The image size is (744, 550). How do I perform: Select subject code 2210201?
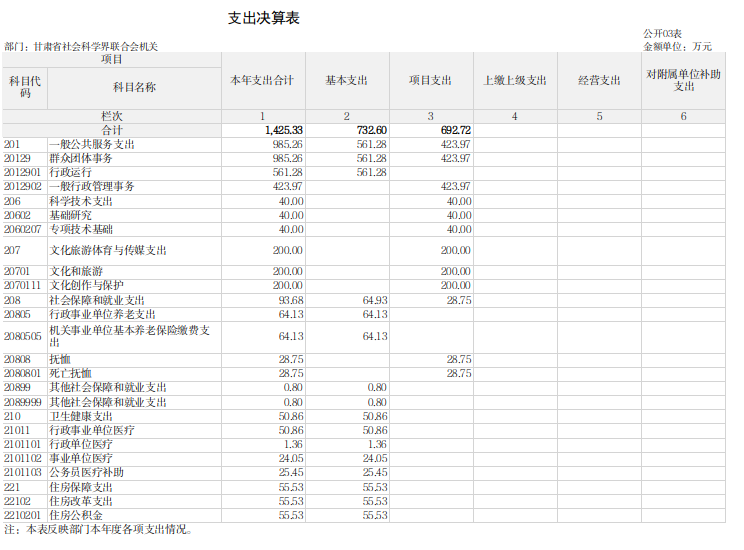22,515
